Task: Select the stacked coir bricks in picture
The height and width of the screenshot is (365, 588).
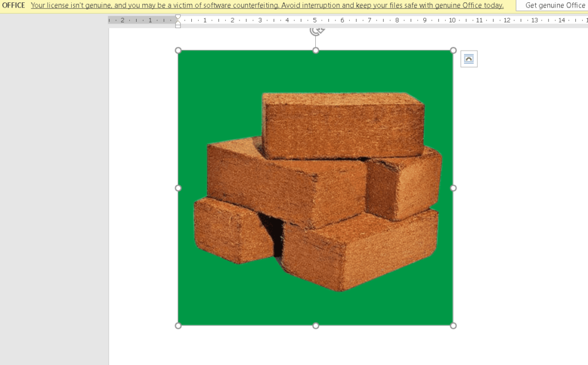Action: [316, 184]
